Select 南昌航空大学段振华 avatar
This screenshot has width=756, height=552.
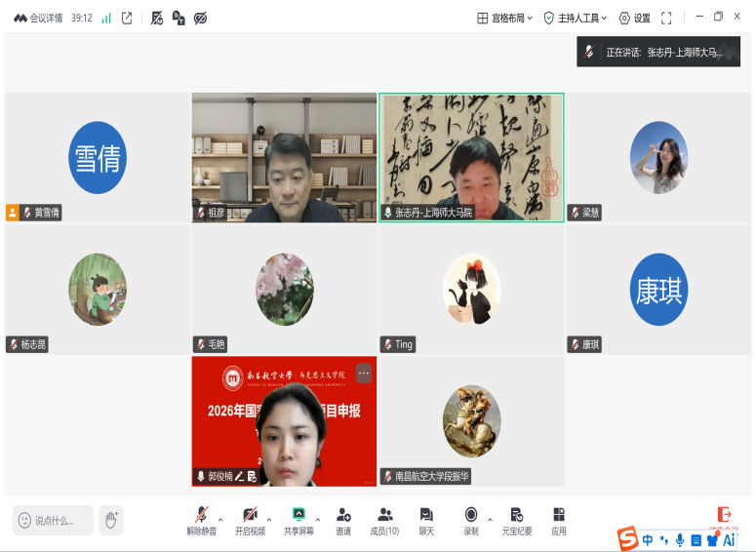pos(471,421)
